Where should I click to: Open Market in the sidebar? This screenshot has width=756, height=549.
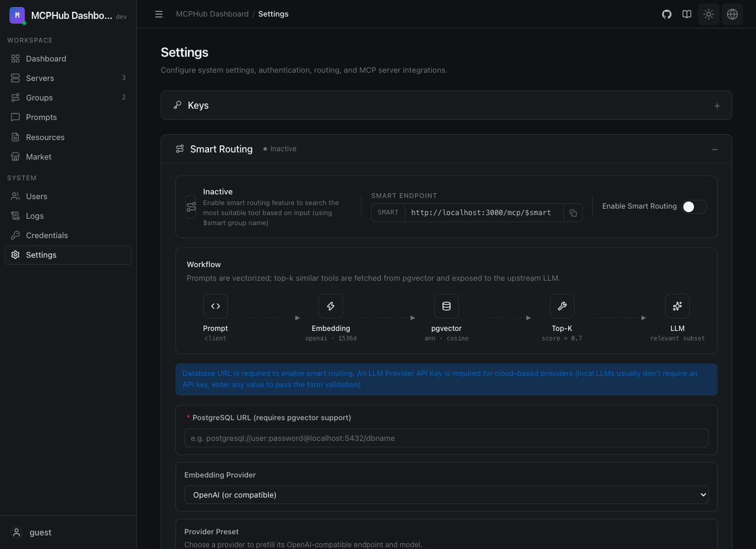pyautogui.click(x=68, y=157)
